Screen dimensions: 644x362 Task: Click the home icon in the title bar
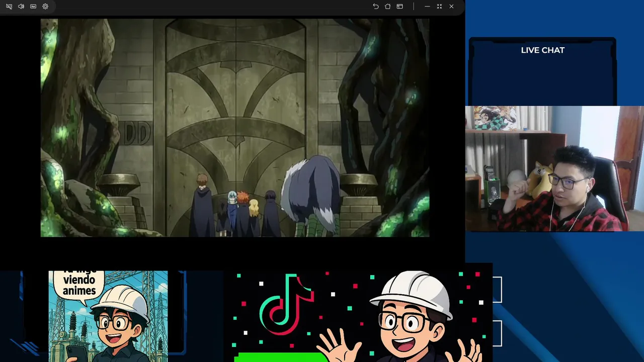pyautogui.click(x=388, y=7)
